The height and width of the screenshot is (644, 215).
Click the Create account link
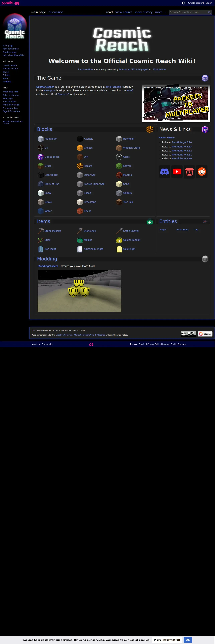[196, 3]
